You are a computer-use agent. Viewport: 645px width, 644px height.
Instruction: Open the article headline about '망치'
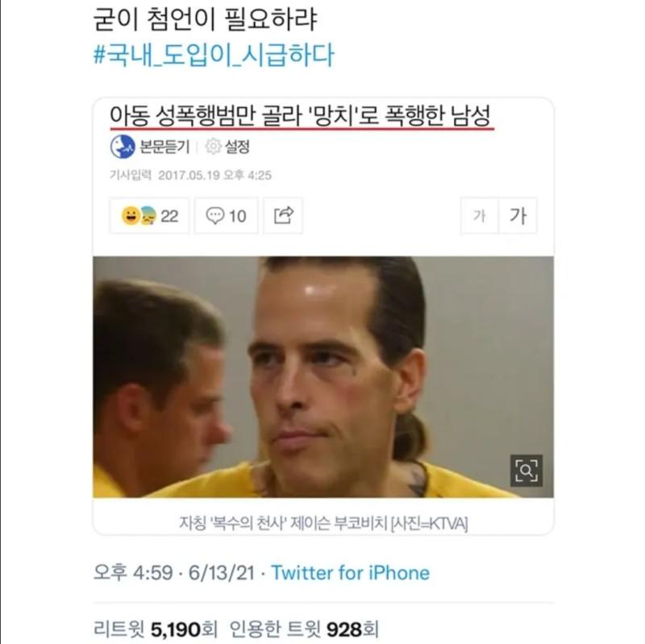coord(301,116)
